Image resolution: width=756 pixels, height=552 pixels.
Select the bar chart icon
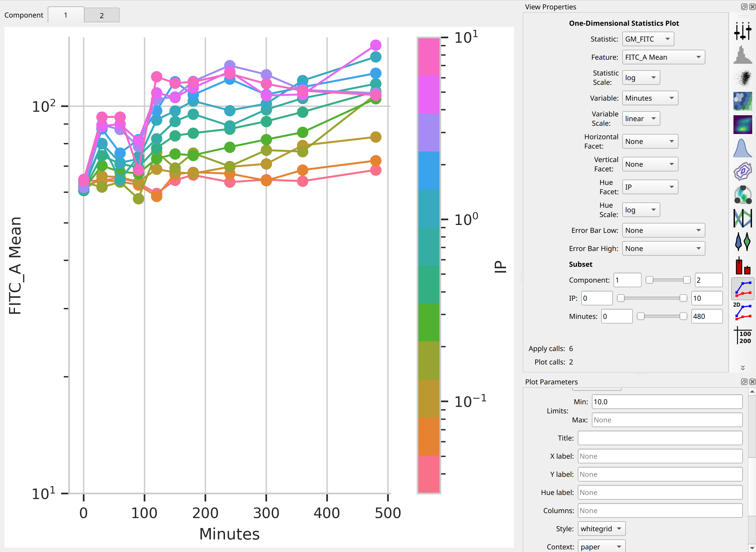tap(742, 265)
